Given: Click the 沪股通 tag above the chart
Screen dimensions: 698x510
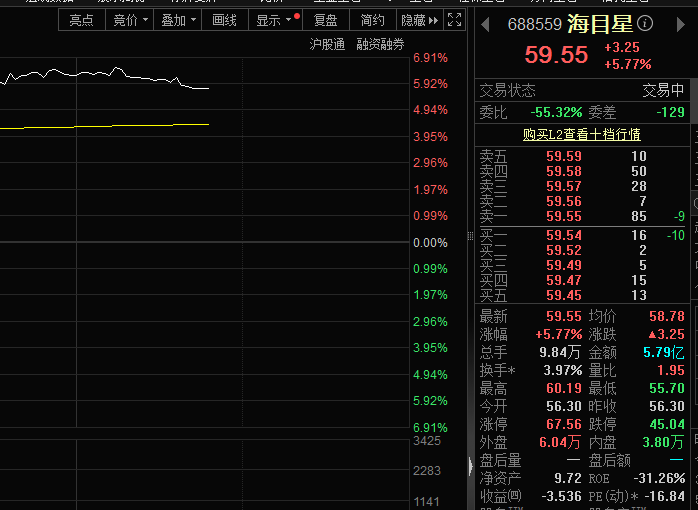Looking at the screenshot, I should coord(327,44).
